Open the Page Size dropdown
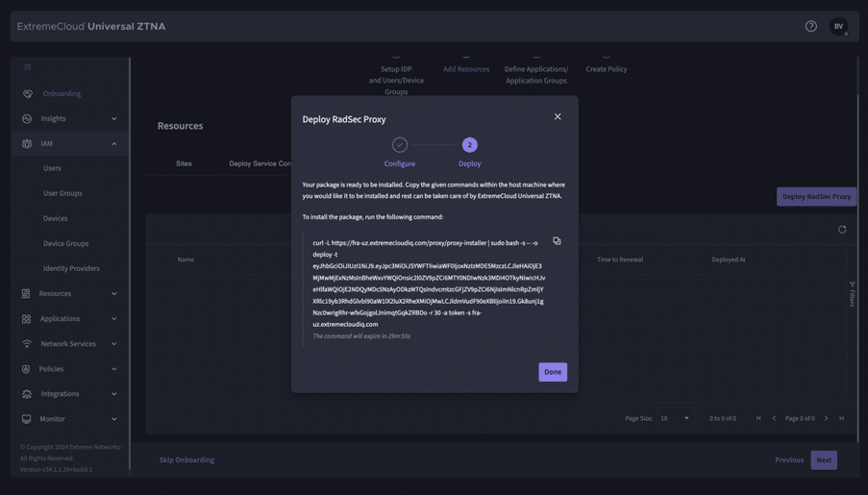868x495 pixels. tap(675, 419)
